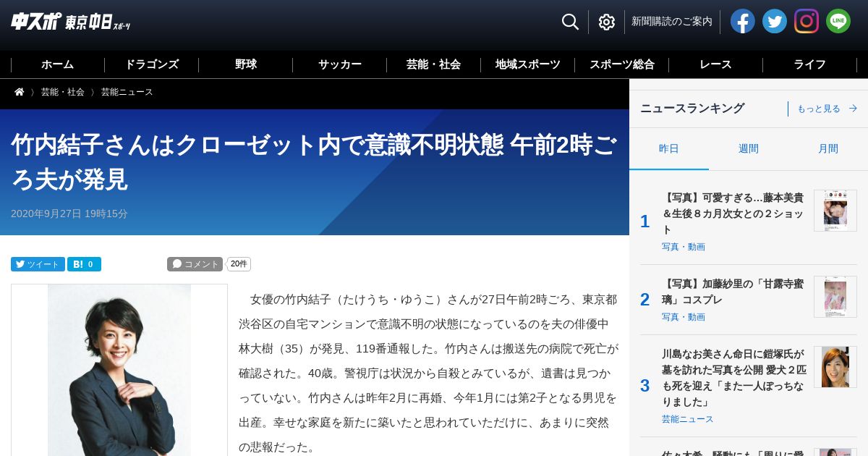Open thumbnail of 藤本美貴 ranking article
The width and height of the screenshot is (868, 456).
coord(835,211)
